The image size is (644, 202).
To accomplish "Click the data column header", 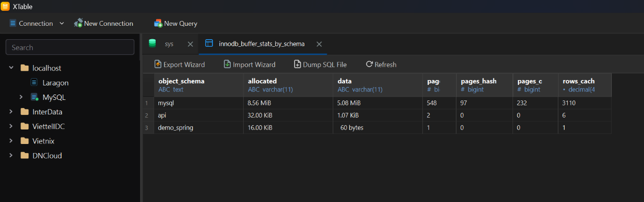I will click(x=378, y=85).
